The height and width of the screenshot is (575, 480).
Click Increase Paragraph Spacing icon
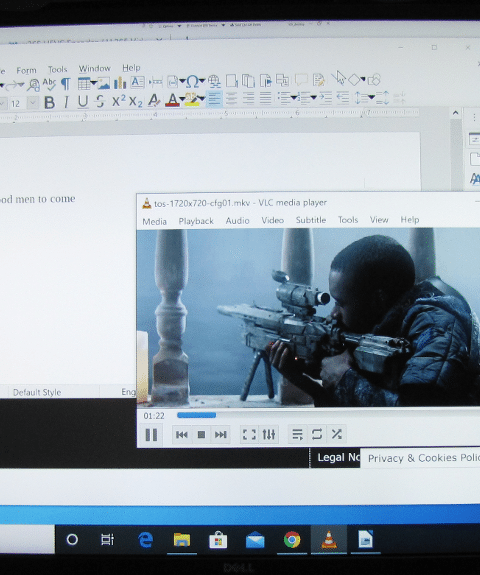382,98
